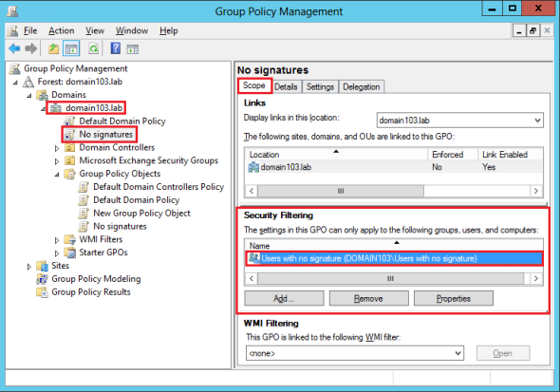
Task: Click the Back arrow toolbar icon
Action: point(14,48)
